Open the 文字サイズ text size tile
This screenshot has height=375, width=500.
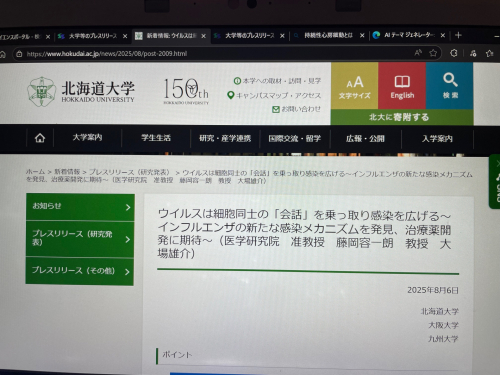(x=354, y=86)
